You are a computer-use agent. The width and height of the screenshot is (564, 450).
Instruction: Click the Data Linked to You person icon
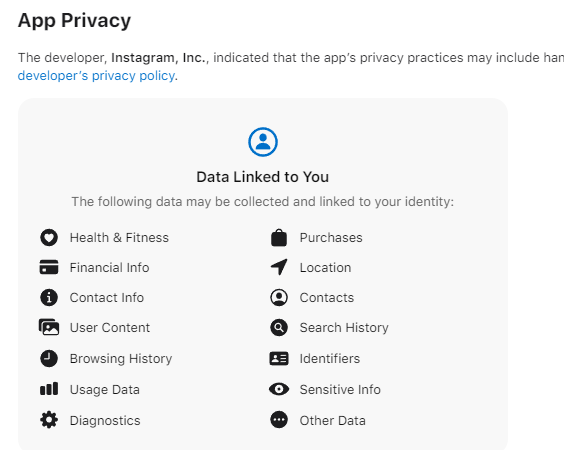263,142
